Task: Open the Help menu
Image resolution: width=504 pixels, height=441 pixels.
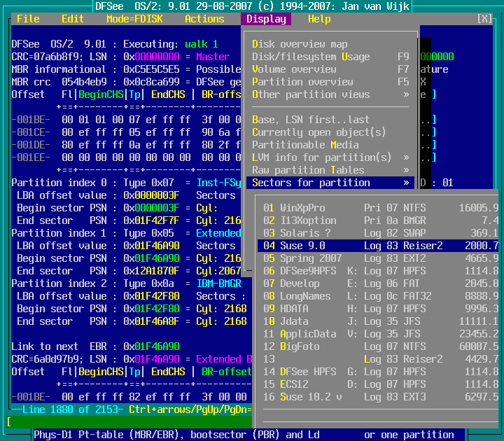Action: click(319, 19)
